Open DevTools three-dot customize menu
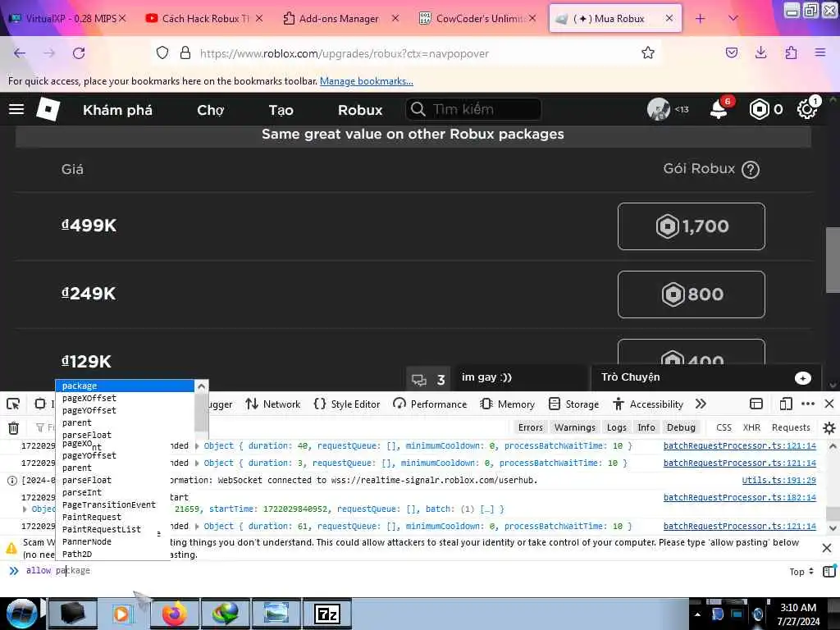840x630 pixels. [808, 404]
